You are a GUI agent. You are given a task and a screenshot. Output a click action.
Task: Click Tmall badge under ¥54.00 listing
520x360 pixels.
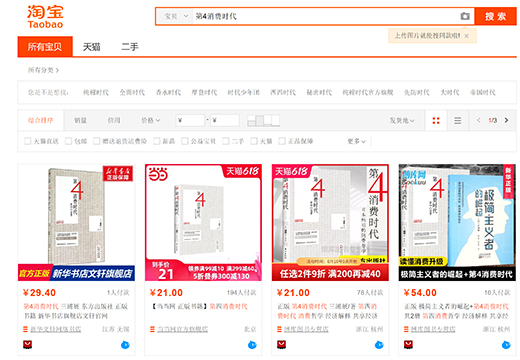[409, 345]
